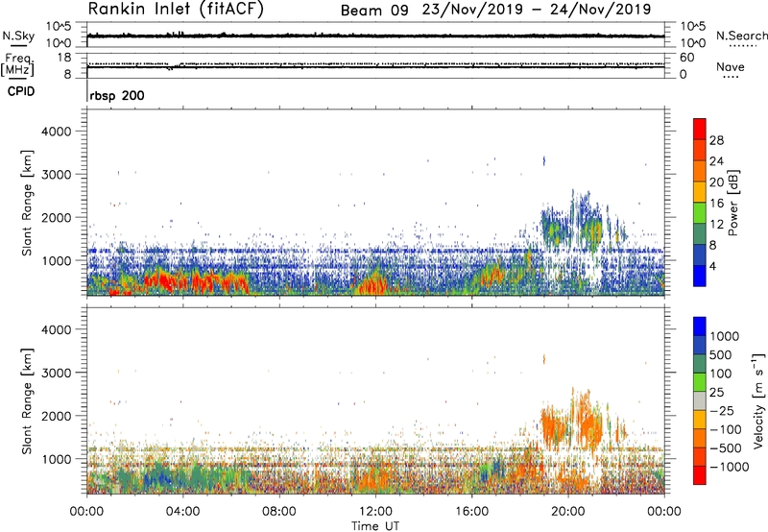Click the '-25' velocity colorbar tick
This screenshot has width=768, height=532.
(722, 411)
